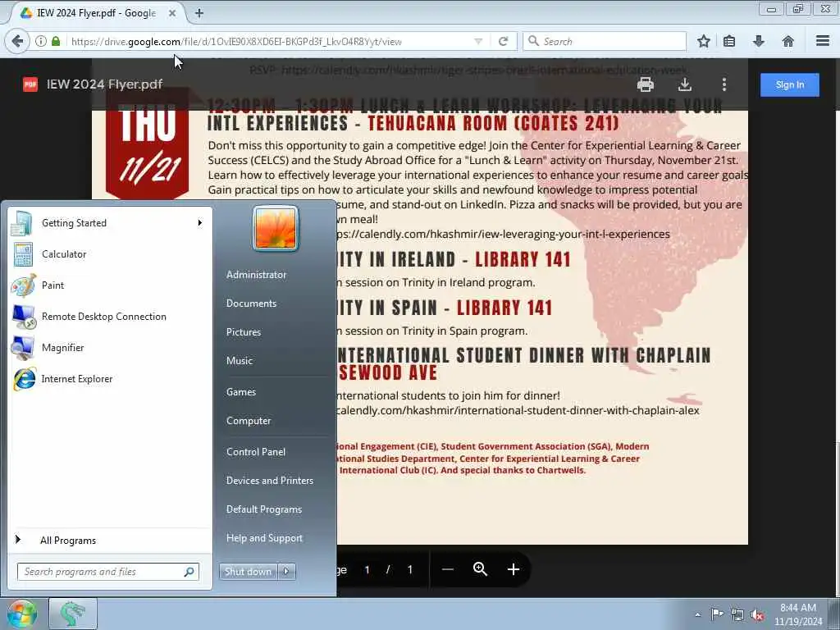
Task: Select the IEW 2024 Flyer.pdf tab
Action: pos(95,13)
